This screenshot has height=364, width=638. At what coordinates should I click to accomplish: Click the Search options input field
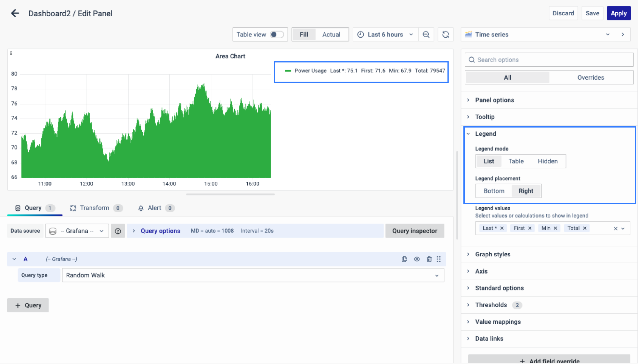[x=549, y=60]
